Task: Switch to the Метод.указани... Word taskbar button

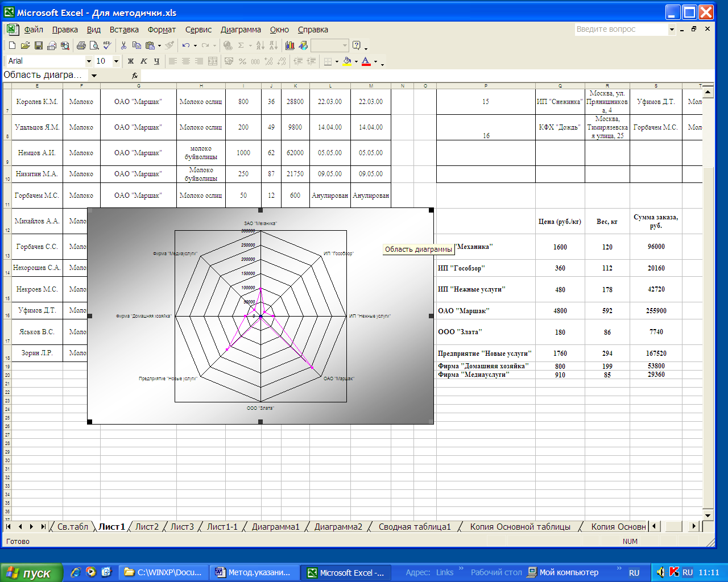Action: point(253,572)
